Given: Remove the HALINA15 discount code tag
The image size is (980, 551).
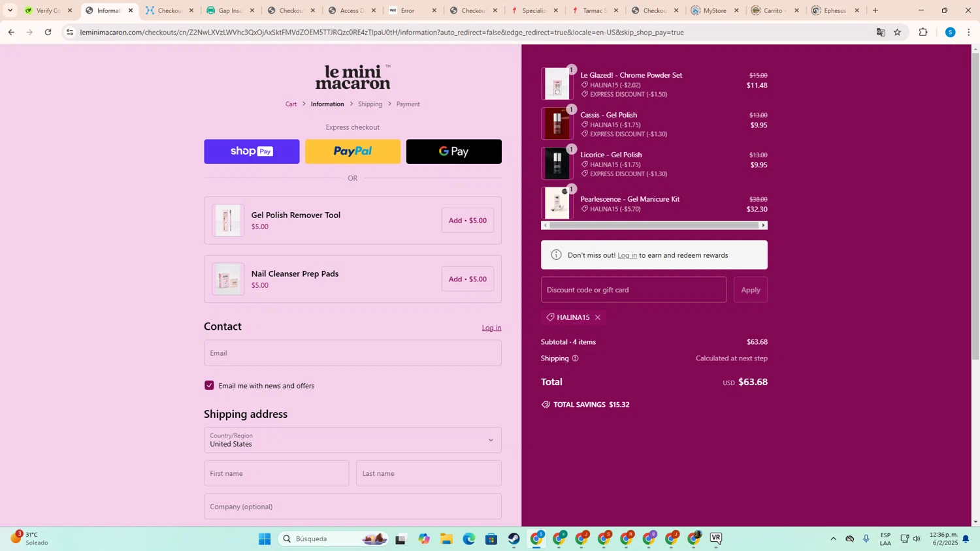Looking at the screenshot, I should point(598,318).
